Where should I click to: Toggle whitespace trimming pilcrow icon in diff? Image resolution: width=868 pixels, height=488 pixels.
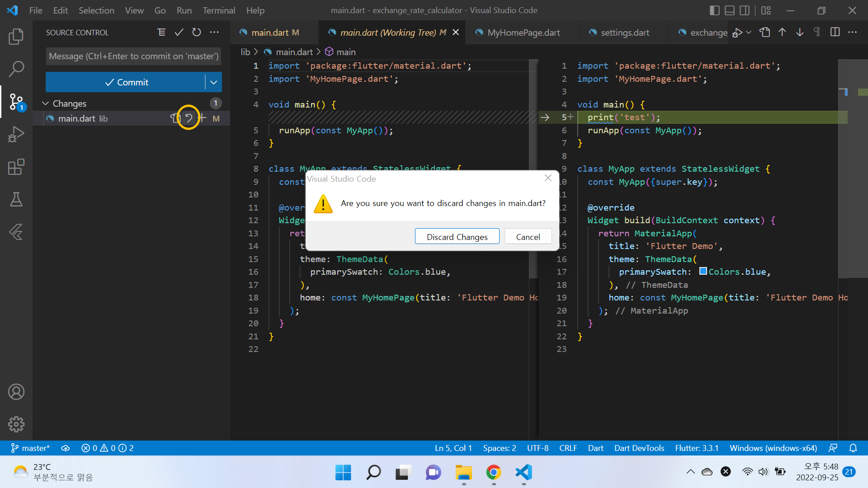click(817, 32)
